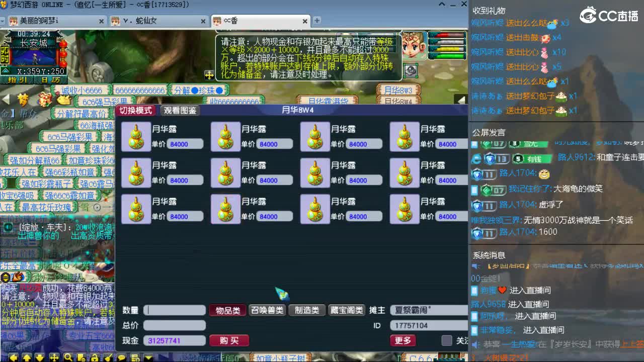Image resolution: width=644 pixels, height=362 pixels.
Task: Click the four-way move icon in bottom toolbar
Action: click(54, 358)
